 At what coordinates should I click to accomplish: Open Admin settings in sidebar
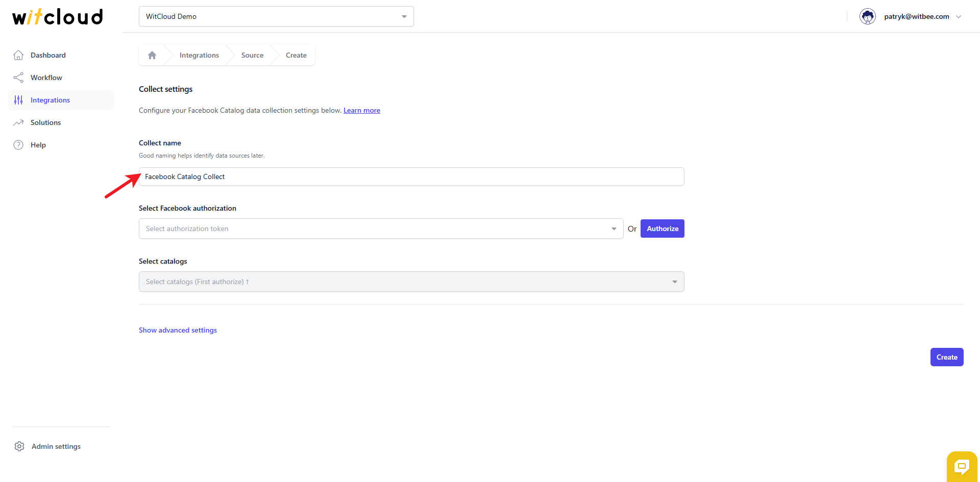click(56, 446)
